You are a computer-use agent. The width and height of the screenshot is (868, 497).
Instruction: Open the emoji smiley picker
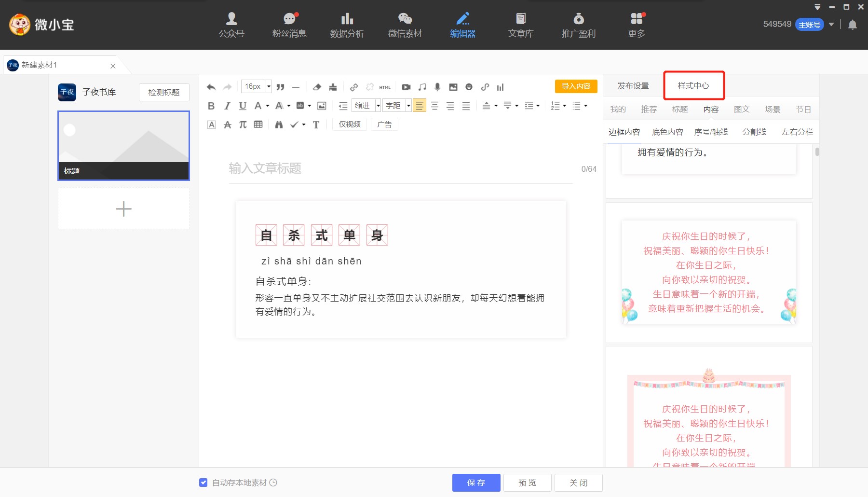pyautogui.click(x=469, y=87)
